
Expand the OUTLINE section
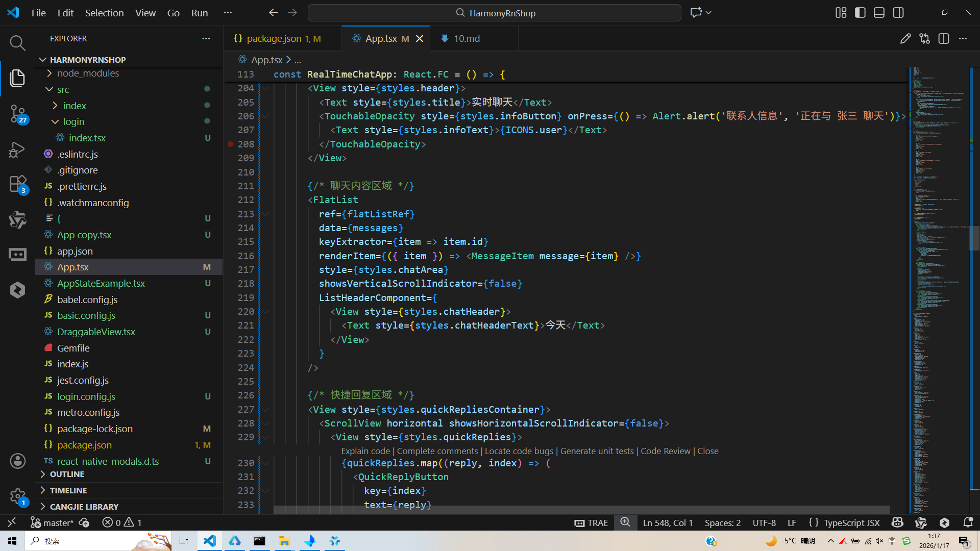pyautogui.click(x=67, y=474)
